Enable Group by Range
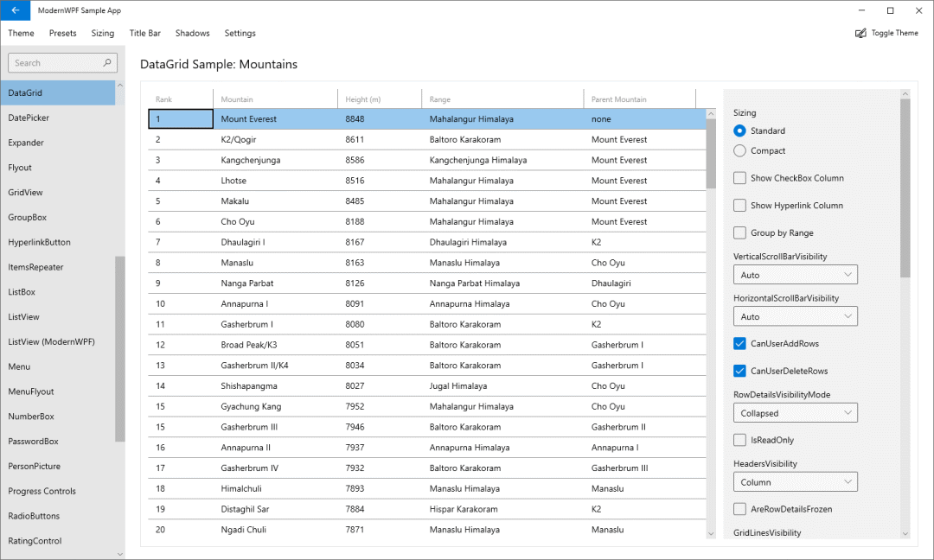The width and height of the screenshot is (934, 560). pos(739,232)
